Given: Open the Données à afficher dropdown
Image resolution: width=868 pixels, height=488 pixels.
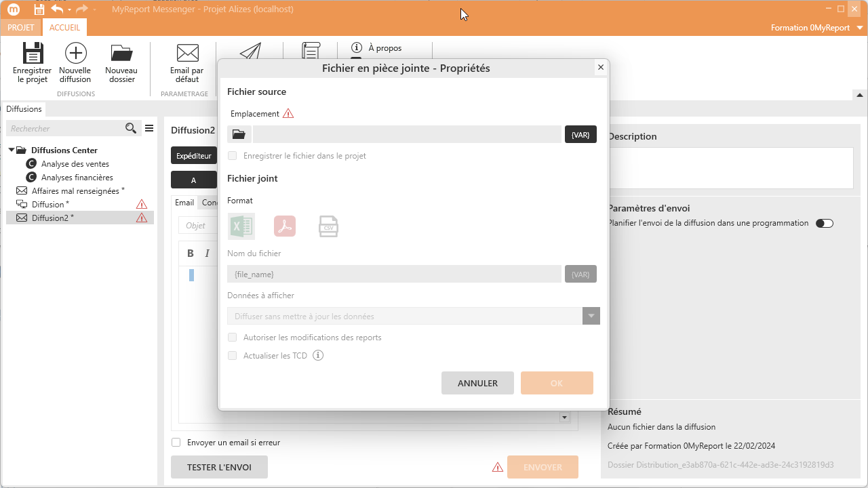Looking at the screenshot, I should click(x=591, y=316).
